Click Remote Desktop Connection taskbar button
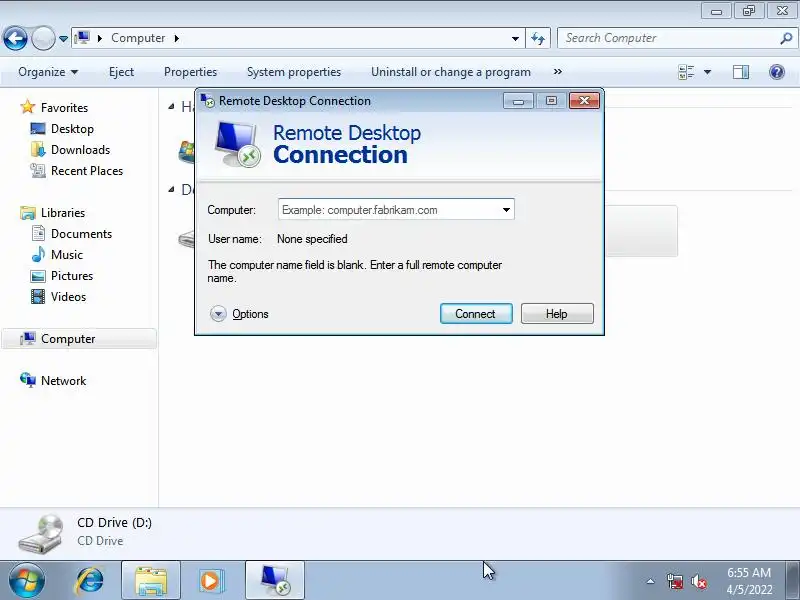The width and height of the screenshot is (800, 600). tap(275, 581)
